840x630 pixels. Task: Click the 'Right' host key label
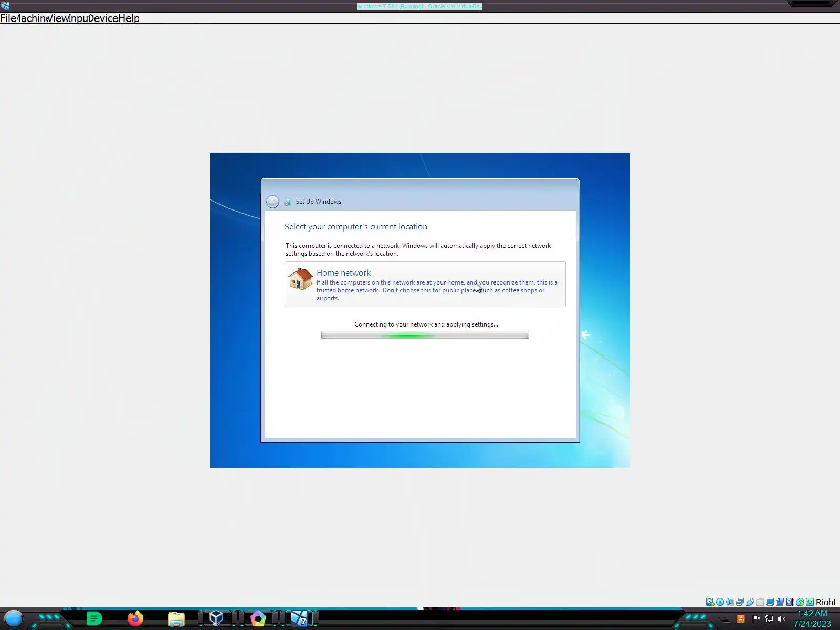click(826, 602)
